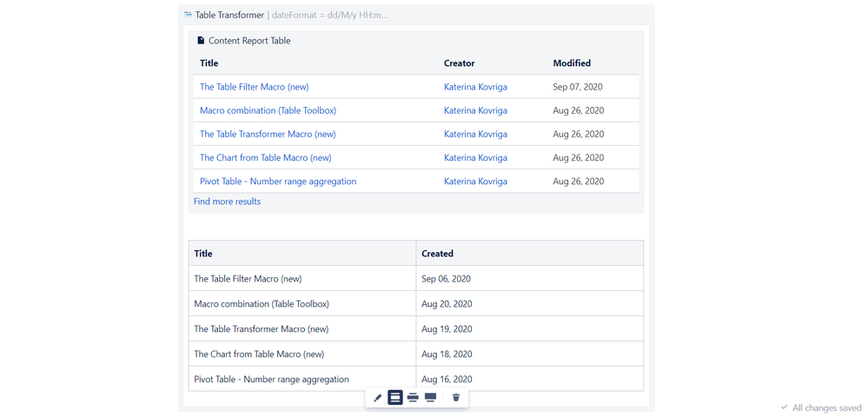Click Aug 26, 2020 in Macro combination row
Screen dimensions: 868x418
coord(579,110)
